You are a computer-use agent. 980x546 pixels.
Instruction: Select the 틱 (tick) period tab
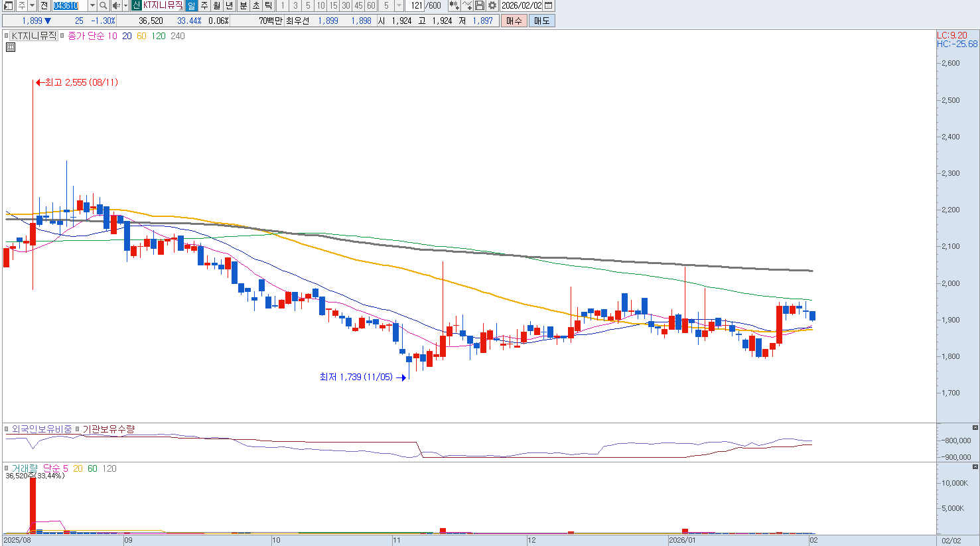tap(268, 5)
